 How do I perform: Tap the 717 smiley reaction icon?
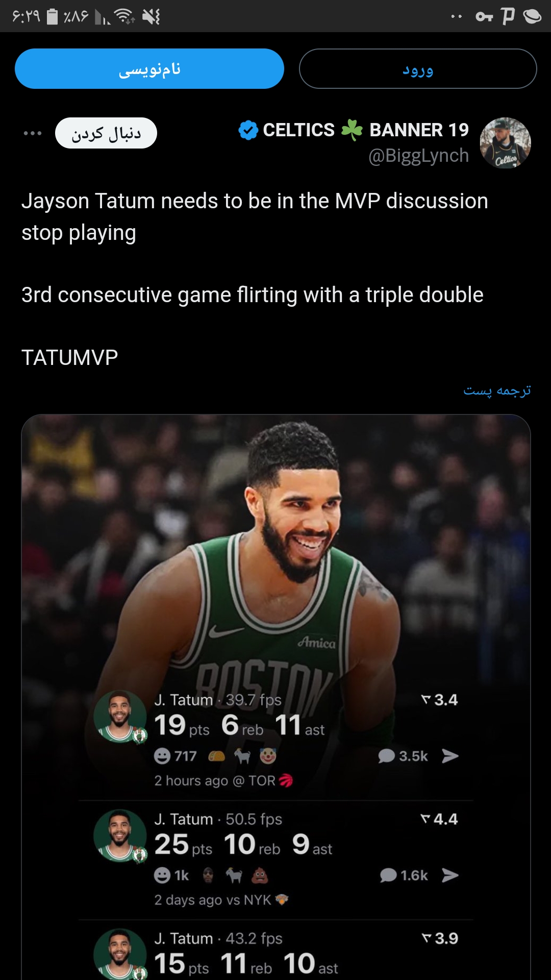[162, 756]
